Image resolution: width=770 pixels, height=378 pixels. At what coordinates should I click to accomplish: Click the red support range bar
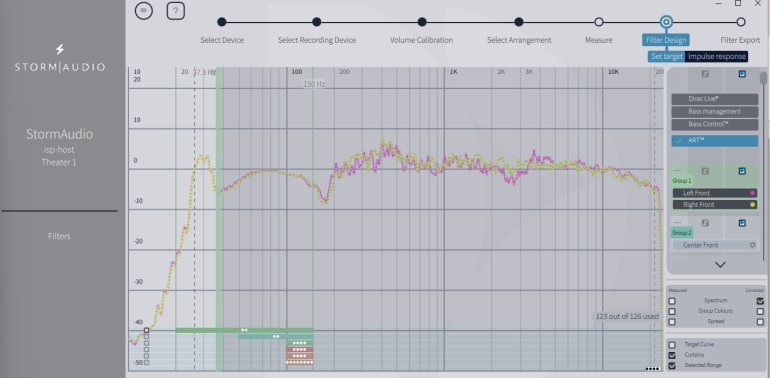[x=300, y=350]
